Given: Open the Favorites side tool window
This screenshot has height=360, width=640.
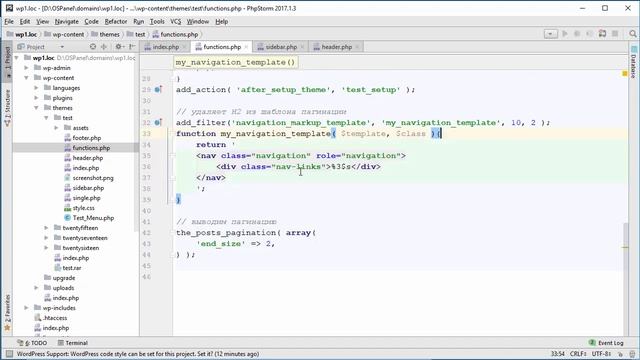Looking at the screenshot, I should click(x=7, y=312).
